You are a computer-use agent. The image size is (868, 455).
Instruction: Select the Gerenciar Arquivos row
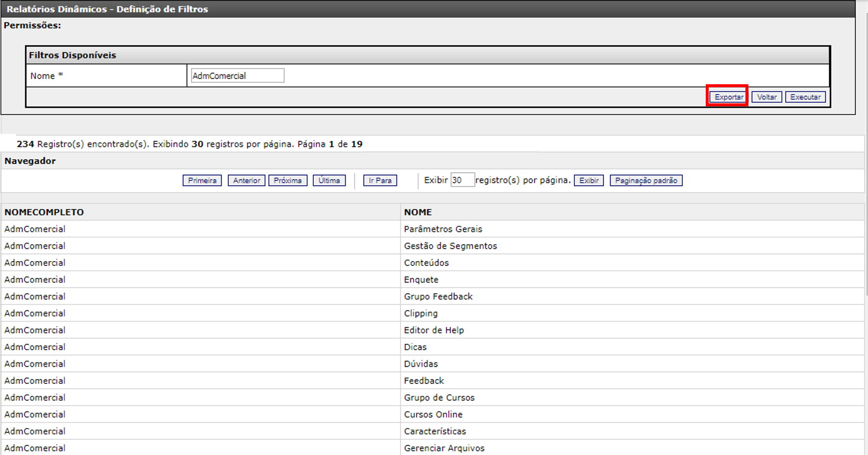coord(444,448)
